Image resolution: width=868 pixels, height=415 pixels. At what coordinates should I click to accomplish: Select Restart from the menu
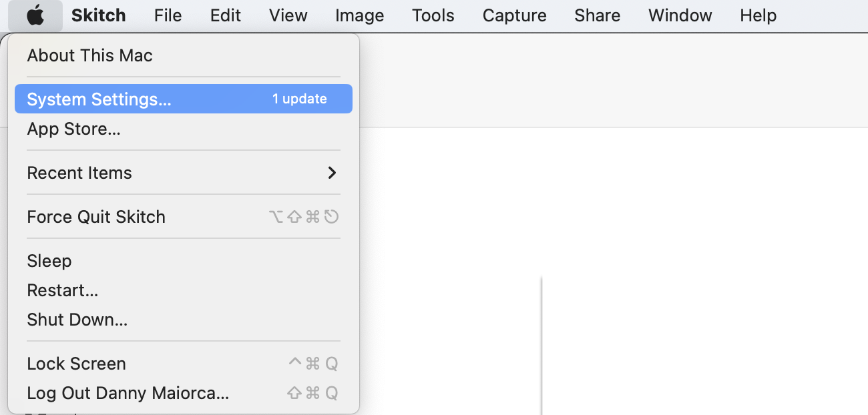184,290
